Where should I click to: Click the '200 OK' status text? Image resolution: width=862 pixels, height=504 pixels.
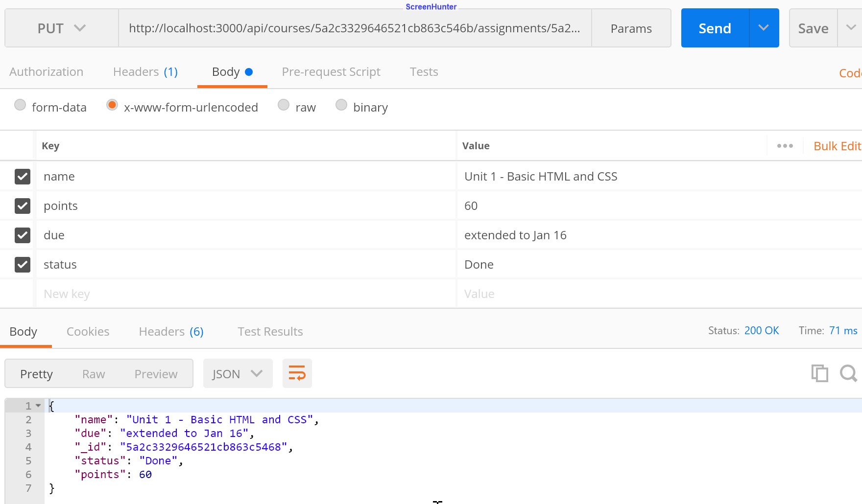click(x=762, y=331)
